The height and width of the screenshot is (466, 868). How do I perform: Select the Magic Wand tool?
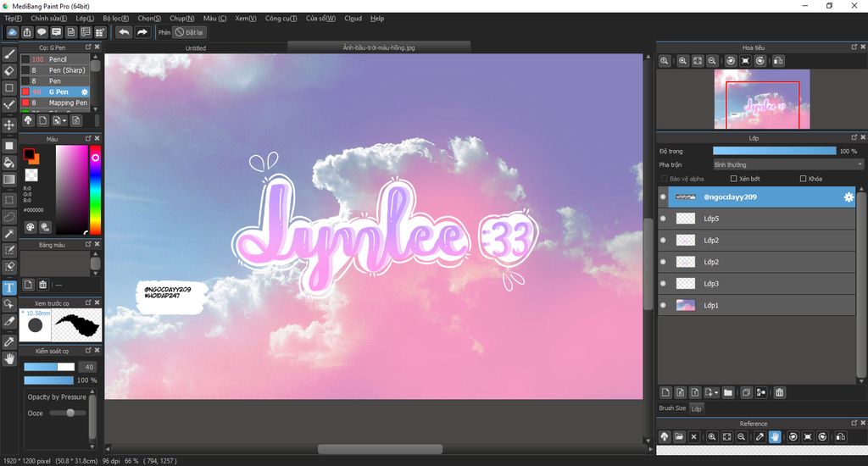[x=9, y=234]
